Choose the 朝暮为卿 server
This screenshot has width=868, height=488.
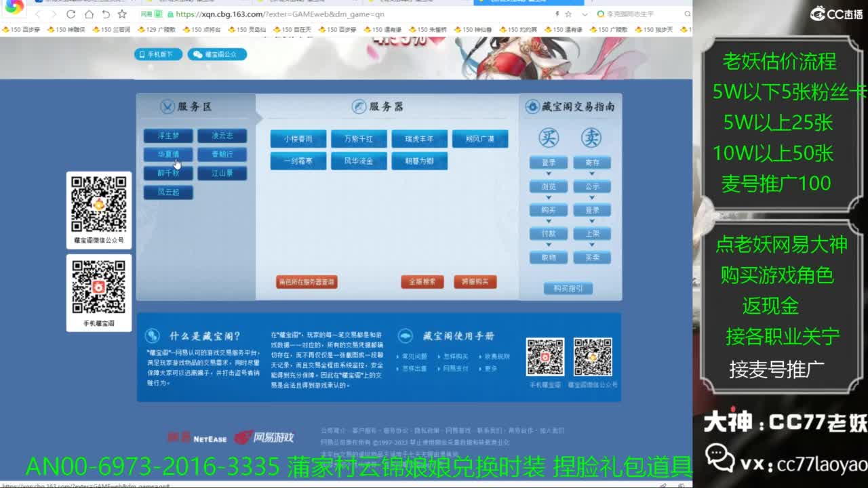419,161
